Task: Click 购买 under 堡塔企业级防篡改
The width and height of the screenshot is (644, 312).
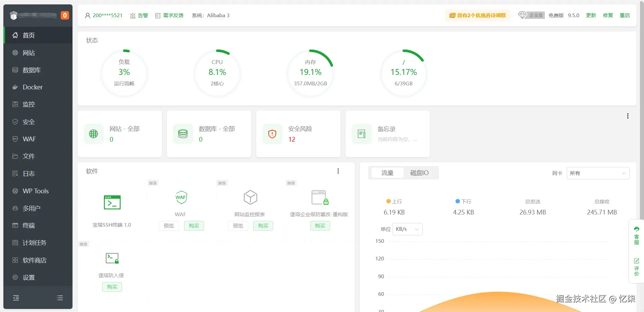Action: pos(320,226)
